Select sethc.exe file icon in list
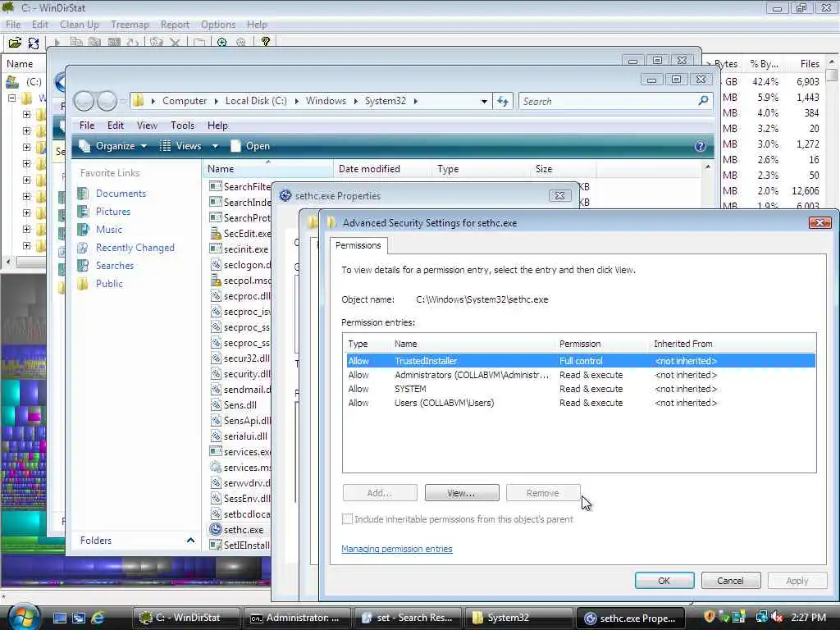 pos(216,529)
